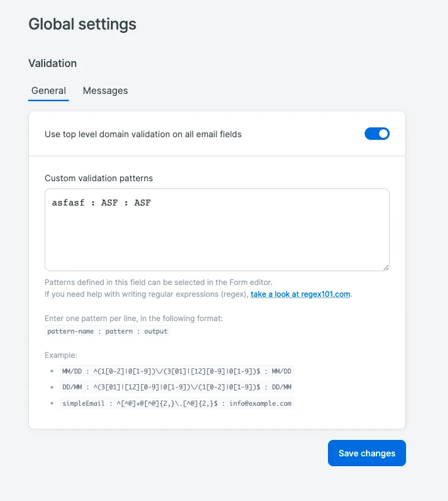Click the 'If you need help with writing' hint text
Screen dimensions: 448x501
tap(147, 294)
